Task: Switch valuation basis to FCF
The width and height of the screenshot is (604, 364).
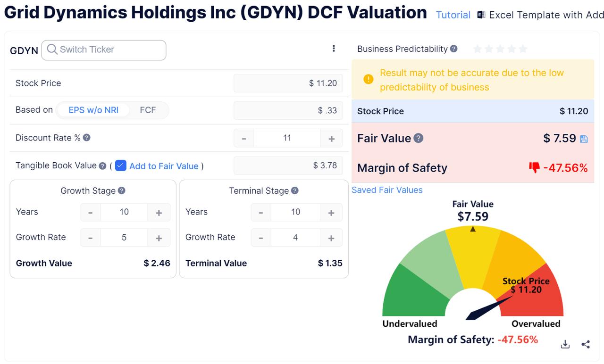Action: click(148, 110)
